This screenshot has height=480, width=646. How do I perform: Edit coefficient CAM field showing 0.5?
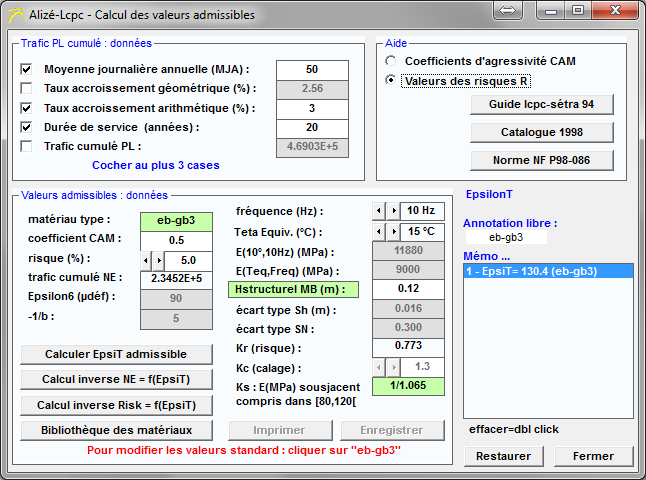pyautogui.click(x=176, y=241)
